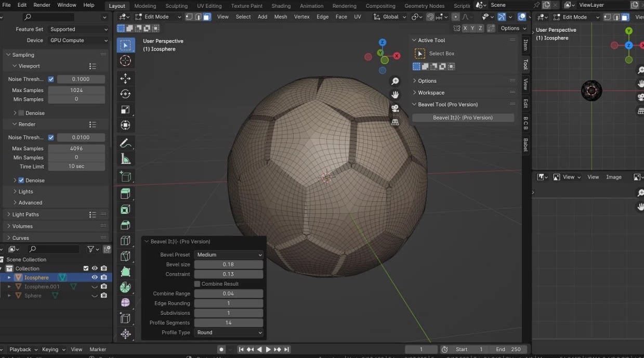The width and height of the screenshot is (644, 358).
Task: Select the Knife tool
Action: point(125,256)
